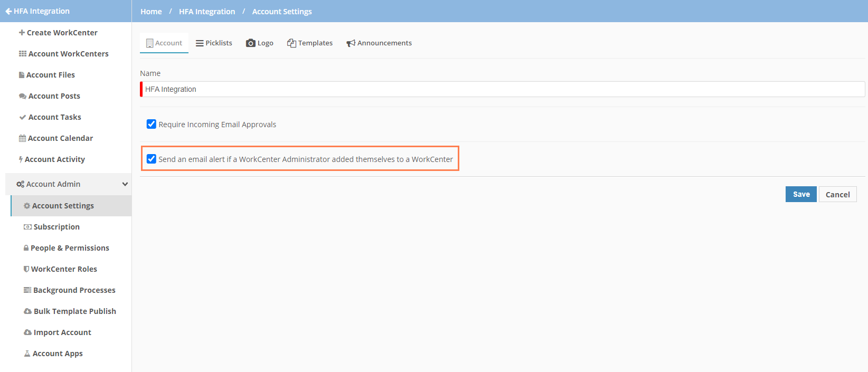Switch to the Picklists tab
The height and width of the screenshot is (372, 868).
214,43
